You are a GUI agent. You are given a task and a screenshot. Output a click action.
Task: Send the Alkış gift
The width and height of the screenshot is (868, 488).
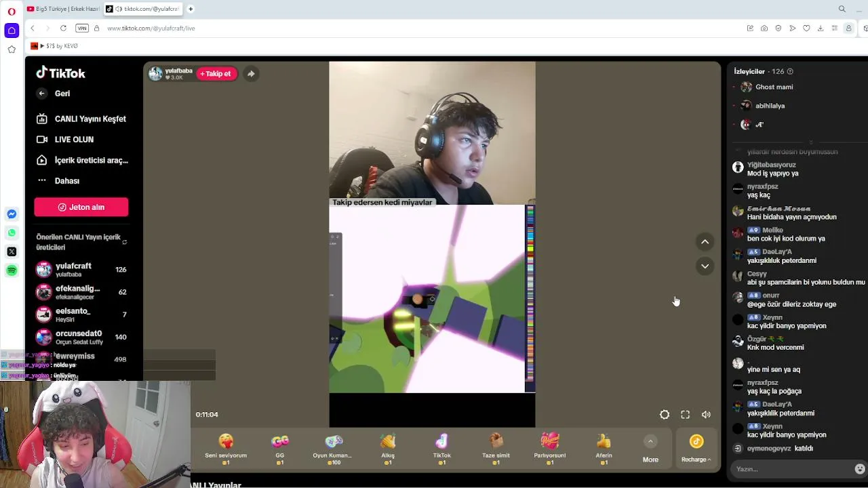coord(388,449)
